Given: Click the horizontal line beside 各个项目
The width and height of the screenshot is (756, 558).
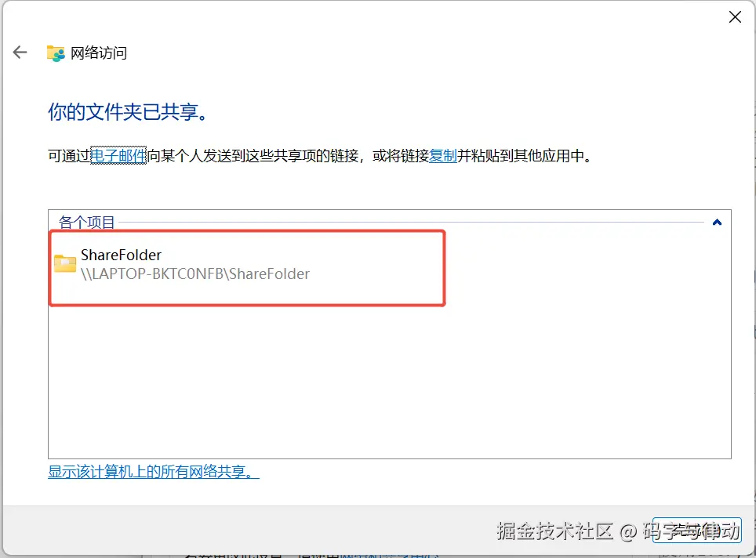Looking at the screenshot, I should 411,222.
